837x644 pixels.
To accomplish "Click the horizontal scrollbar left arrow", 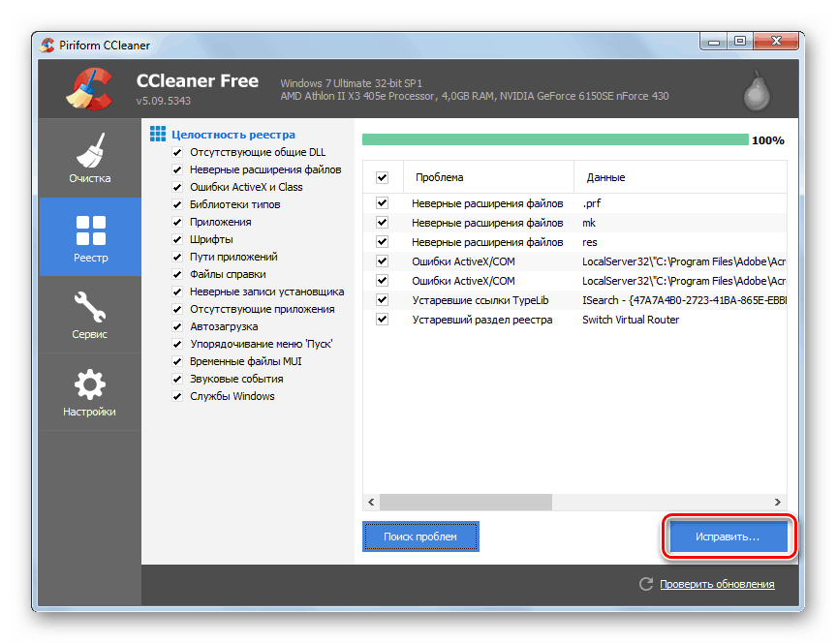I will click(371, 502).
